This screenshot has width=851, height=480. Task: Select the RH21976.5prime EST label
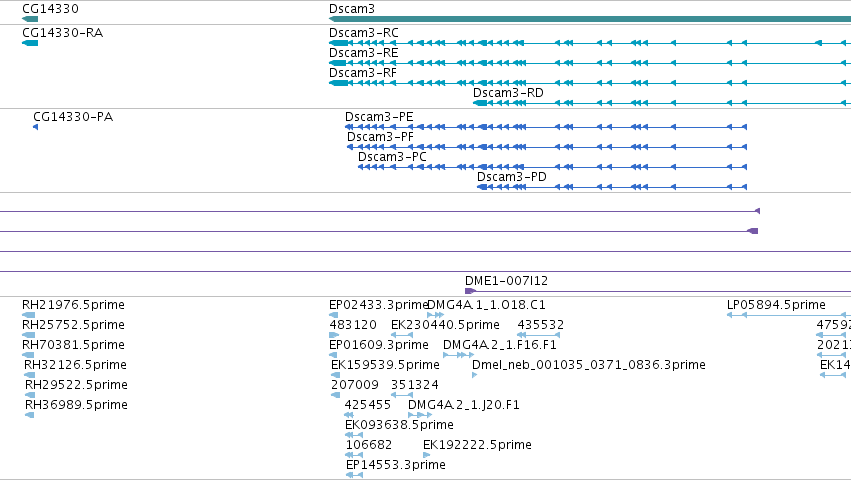73,305
